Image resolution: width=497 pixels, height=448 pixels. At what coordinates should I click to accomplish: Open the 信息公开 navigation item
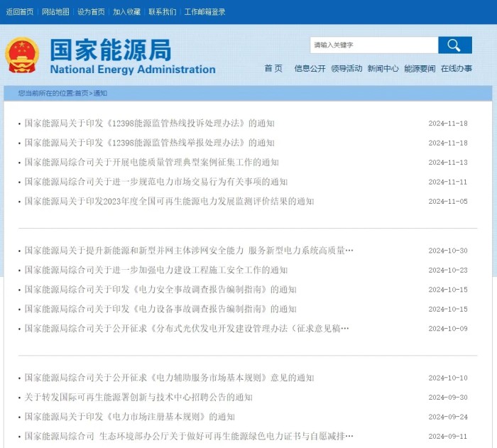click(310, 69)
